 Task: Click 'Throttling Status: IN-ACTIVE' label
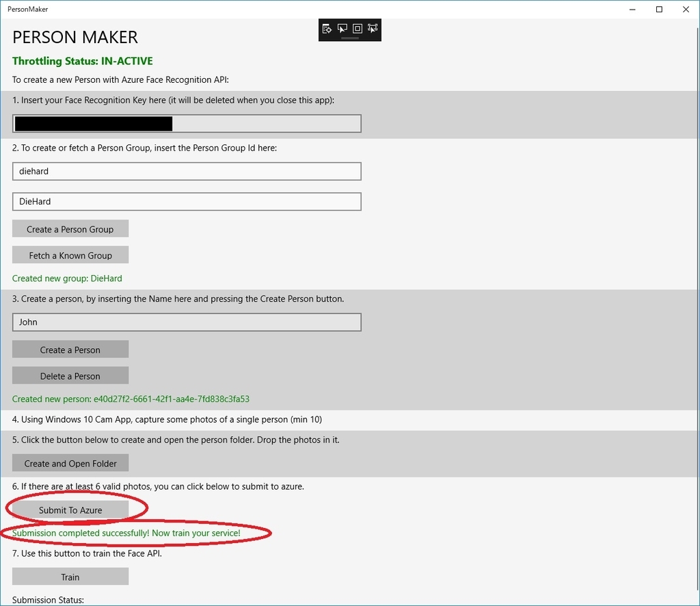point(83,61)
